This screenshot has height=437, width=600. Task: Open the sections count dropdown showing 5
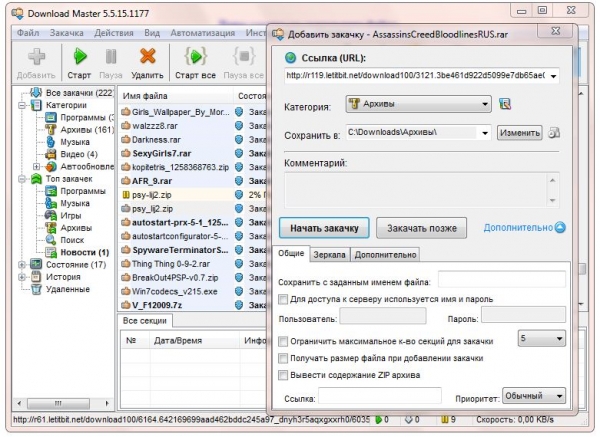[541, 338]
